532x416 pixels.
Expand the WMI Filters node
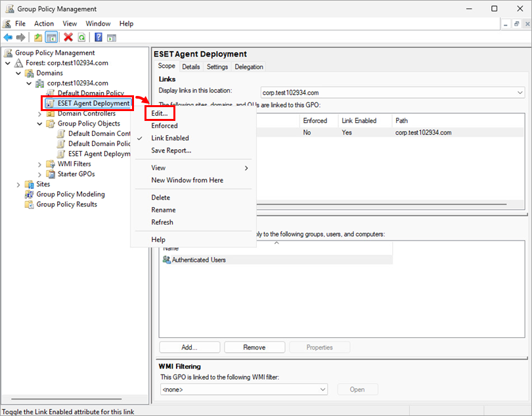tap(39, 164)
